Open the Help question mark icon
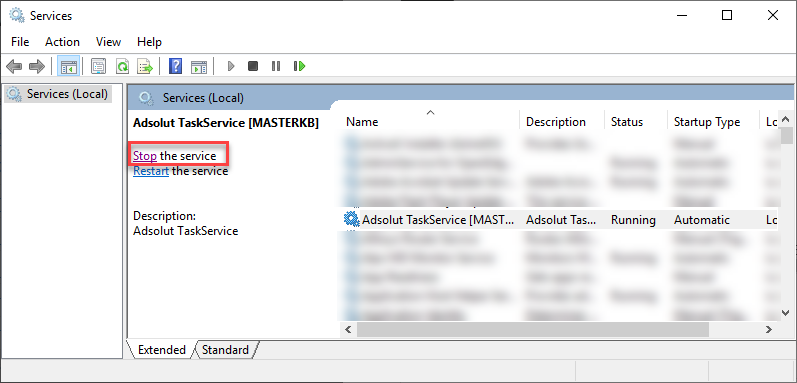 [175, 66]
